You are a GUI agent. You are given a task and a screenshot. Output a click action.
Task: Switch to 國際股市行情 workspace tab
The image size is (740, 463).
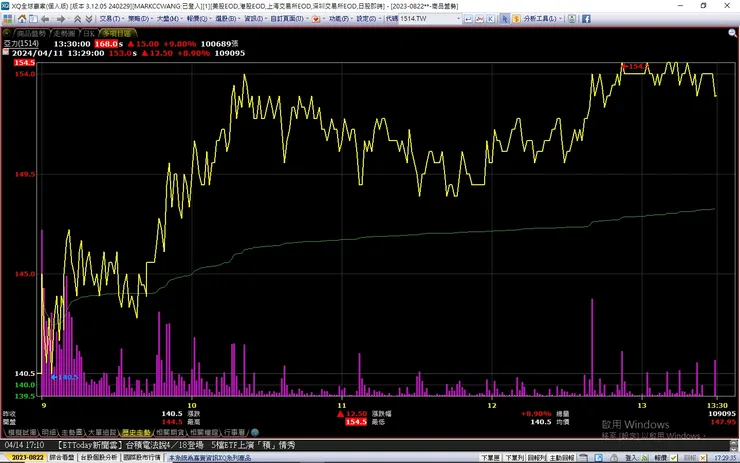tap(142, 458)
